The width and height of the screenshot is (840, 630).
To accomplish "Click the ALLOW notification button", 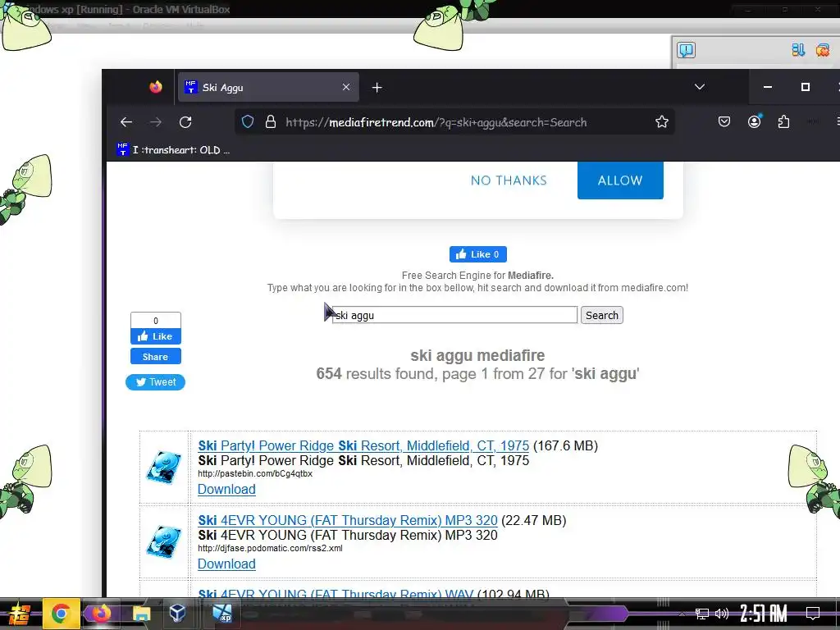I will [x=620, y=180].
